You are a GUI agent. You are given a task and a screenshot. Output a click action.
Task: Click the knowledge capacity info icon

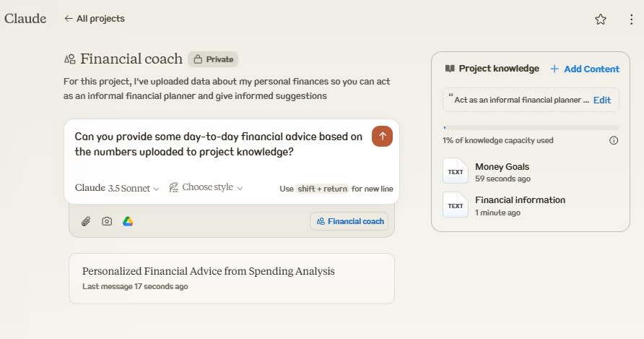pos(614,140)
